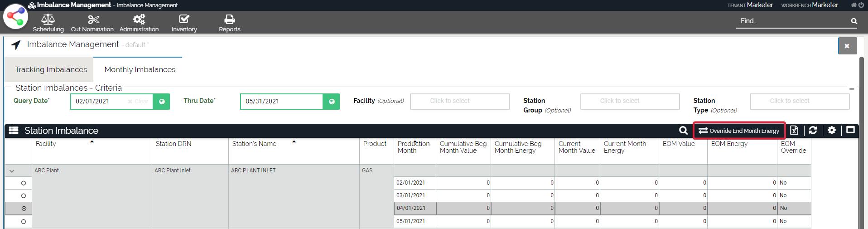868x229 pixels.
Task: Clear the Query Date field
Action: pyautogui.click(x=138, y=102)
